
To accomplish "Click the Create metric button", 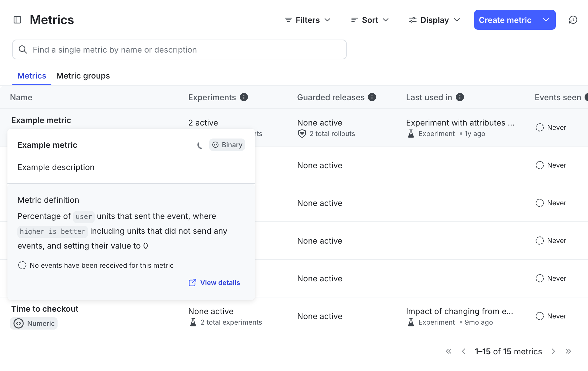I will click(505, 20).
